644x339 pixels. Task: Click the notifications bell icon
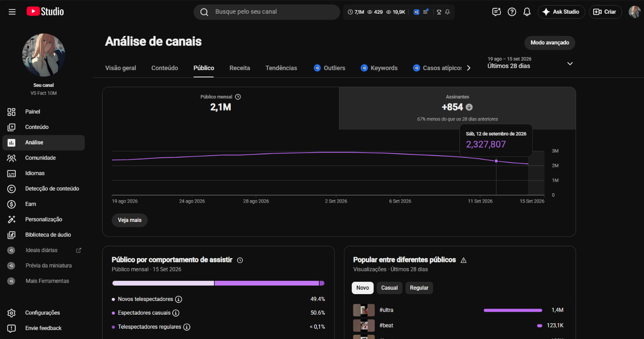(527, 12)
